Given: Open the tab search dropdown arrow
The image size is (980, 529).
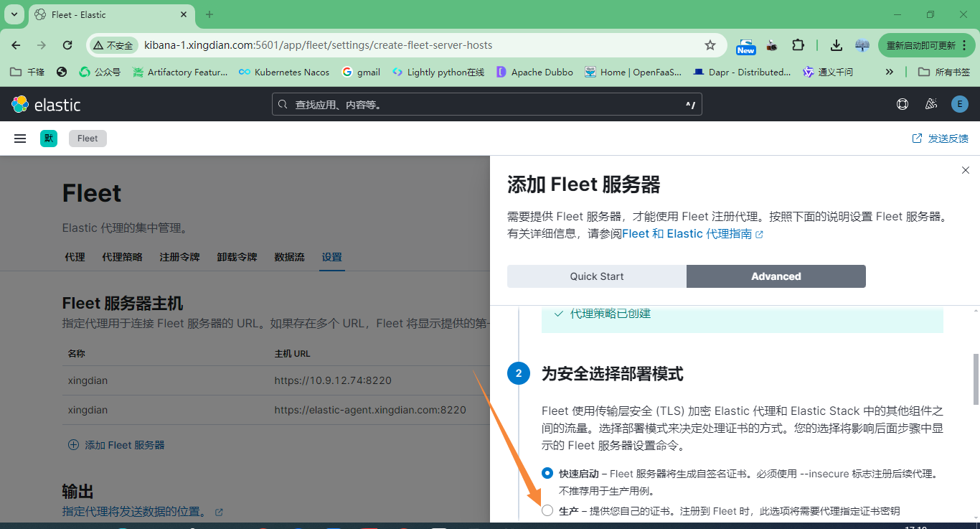Looking at the screenshot, I should [x=14, y=14].
